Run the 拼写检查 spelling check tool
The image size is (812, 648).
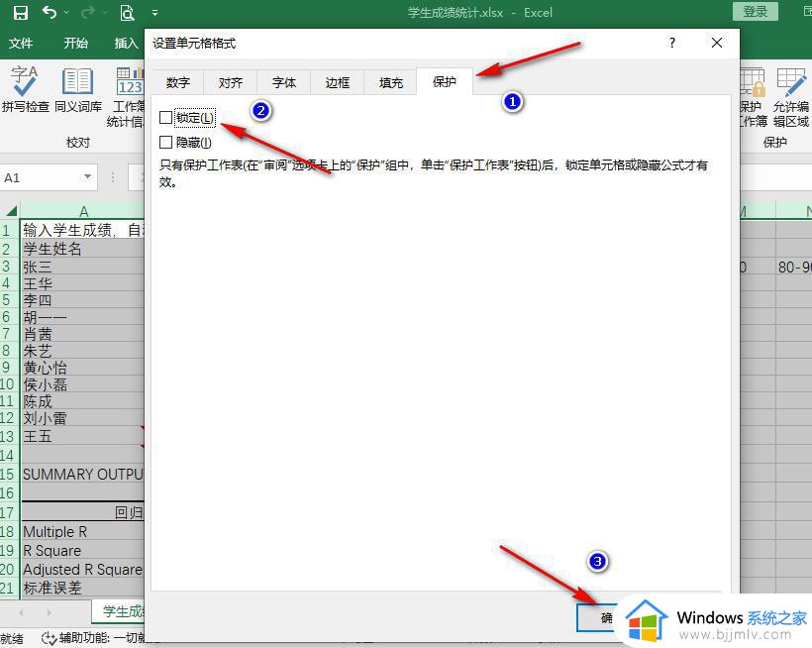25,89
